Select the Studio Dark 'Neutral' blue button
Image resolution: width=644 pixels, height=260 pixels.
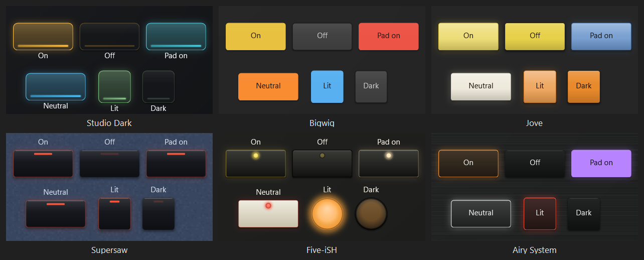click(x=56, y=87)
